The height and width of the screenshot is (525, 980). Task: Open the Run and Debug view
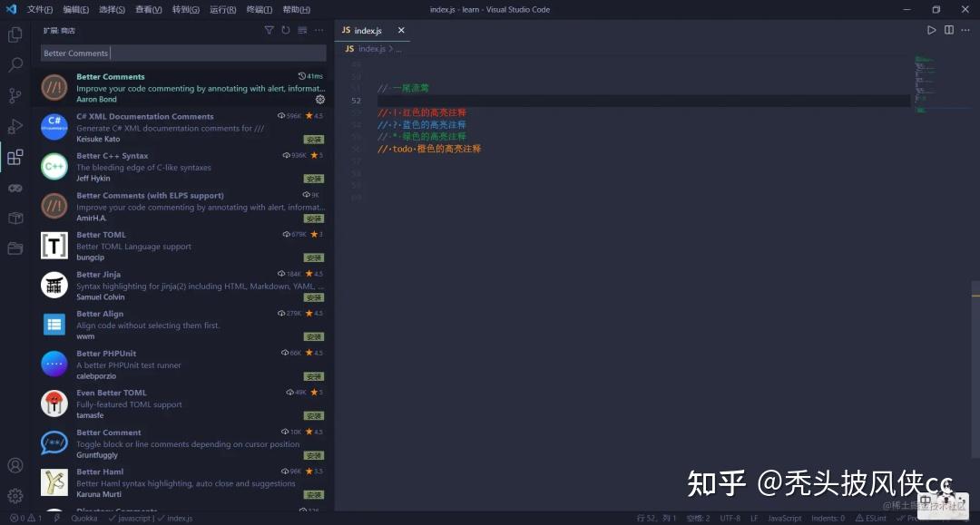pos(15,126)
